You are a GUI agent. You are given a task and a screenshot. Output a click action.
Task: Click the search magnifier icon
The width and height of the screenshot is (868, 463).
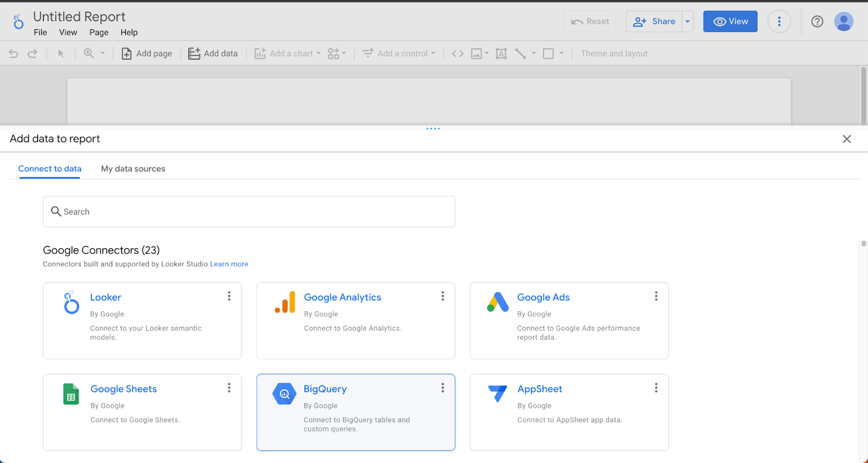point(56,211)
